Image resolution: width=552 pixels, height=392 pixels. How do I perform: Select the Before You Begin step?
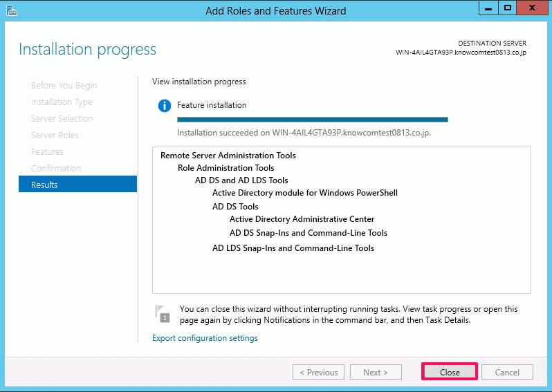point(64,86)
